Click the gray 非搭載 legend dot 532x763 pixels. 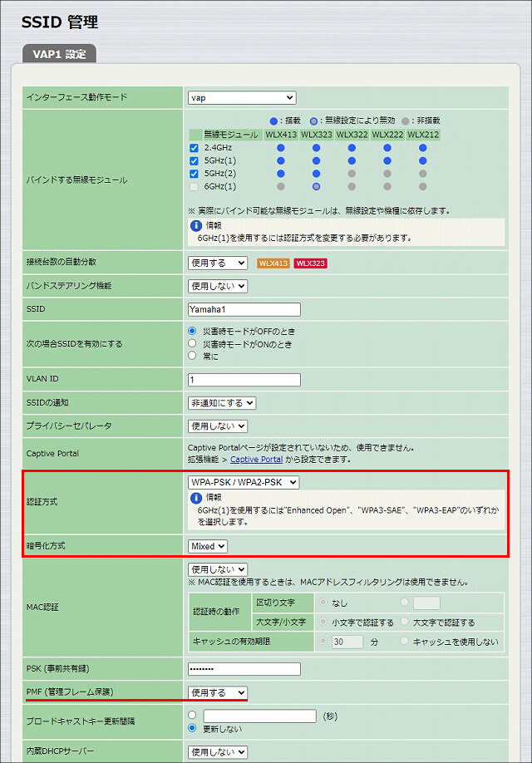point(406,121)
